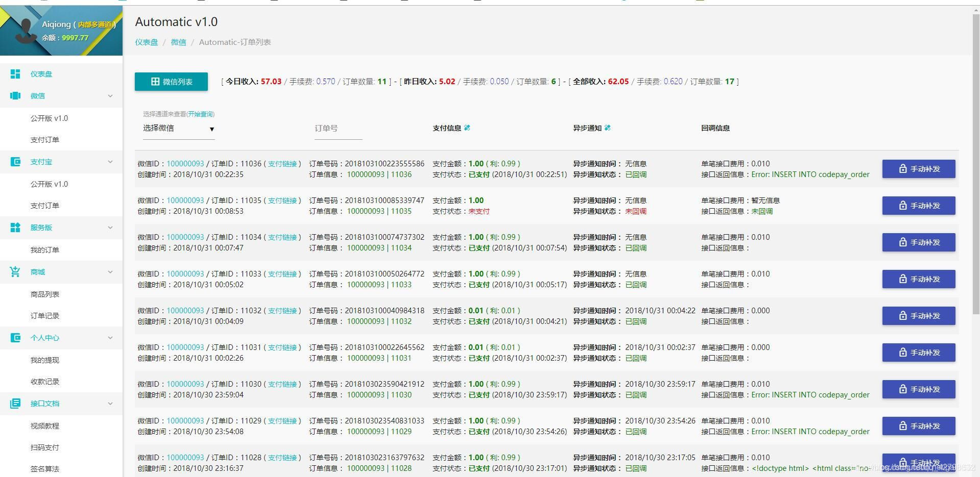Click the 未支付 status of order 11035
This screenshot has height=477, width=980.
479,211
